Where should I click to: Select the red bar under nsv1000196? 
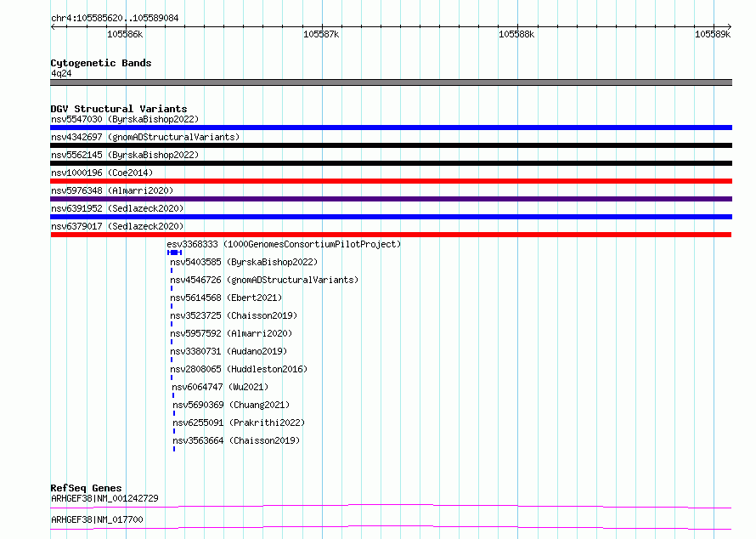(391, 181)
